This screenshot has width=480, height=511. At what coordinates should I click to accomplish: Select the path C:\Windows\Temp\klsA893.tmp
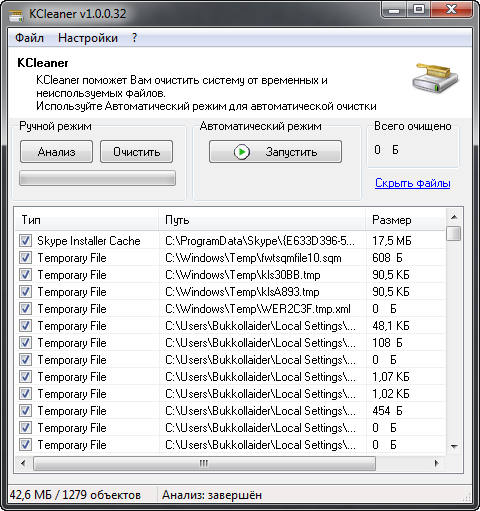[242, 292]
